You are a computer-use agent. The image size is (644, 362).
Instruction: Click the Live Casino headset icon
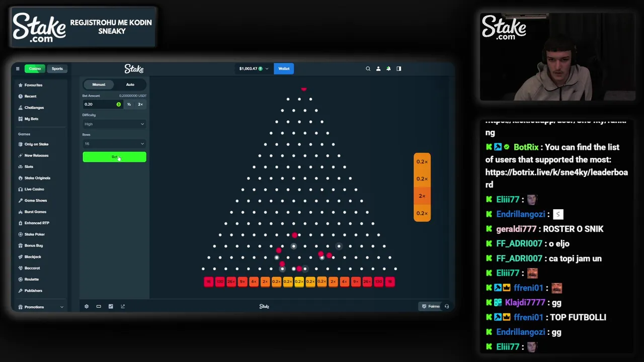click(20, 189)
